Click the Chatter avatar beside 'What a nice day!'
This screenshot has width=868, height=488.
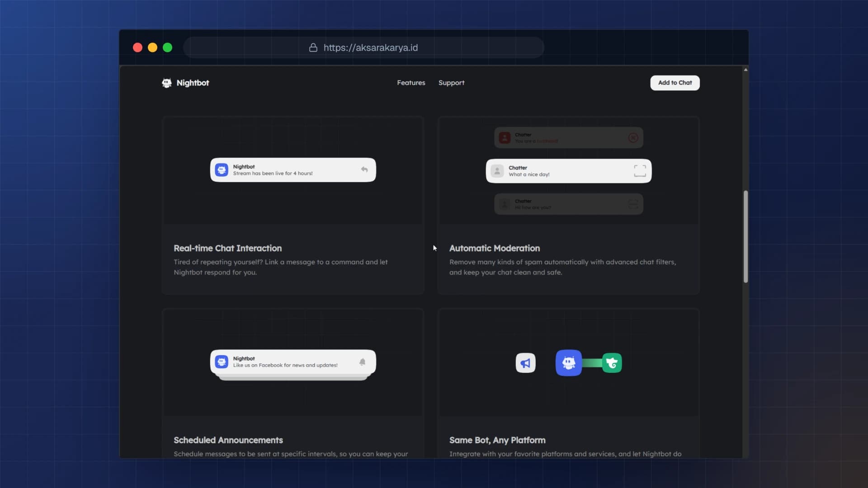497,171
